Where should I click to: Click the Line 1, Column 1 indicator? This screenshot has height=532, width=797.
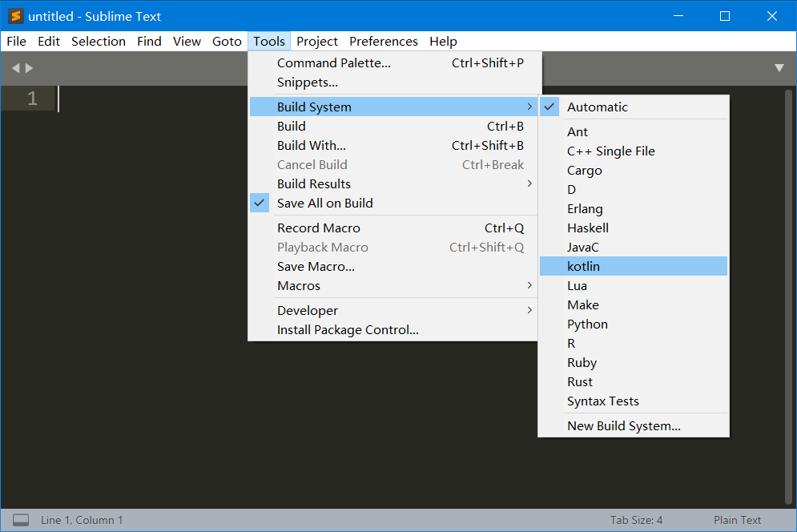point(82,519)
